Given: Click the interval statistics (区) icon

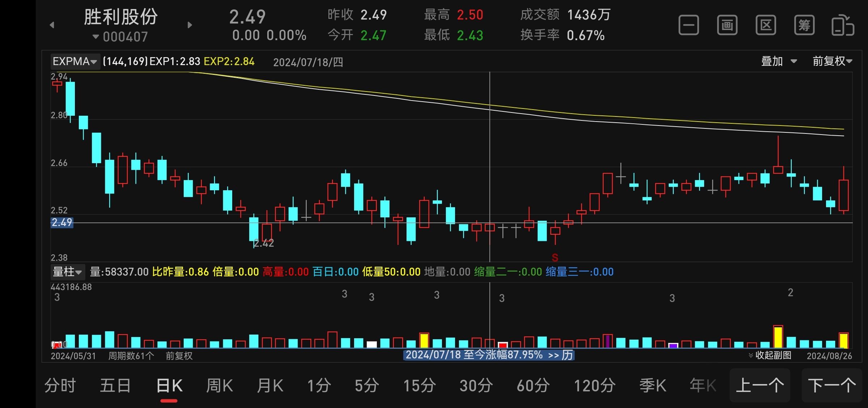Looking at the screenshot, I should tap(766, 25).
